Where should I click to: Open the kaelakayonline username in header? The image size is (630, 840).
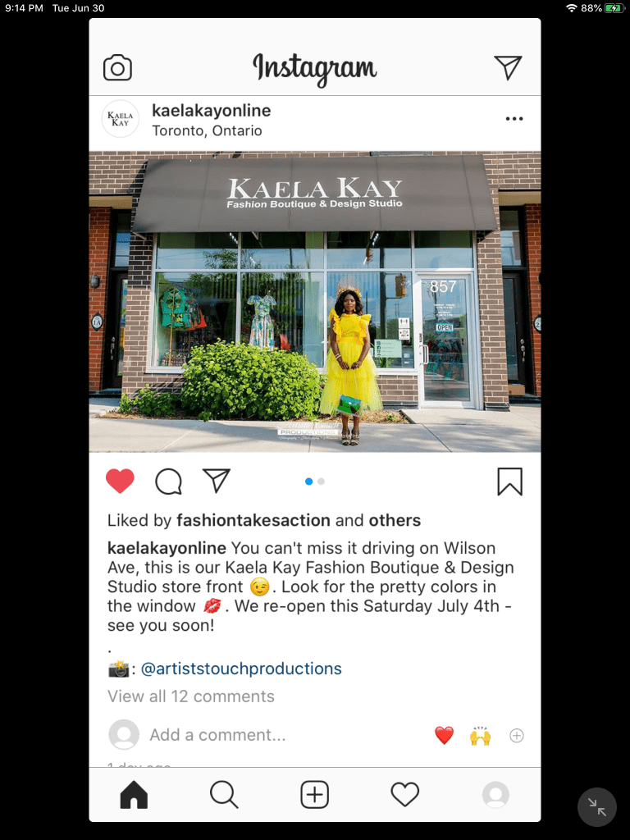pos(211,111)
